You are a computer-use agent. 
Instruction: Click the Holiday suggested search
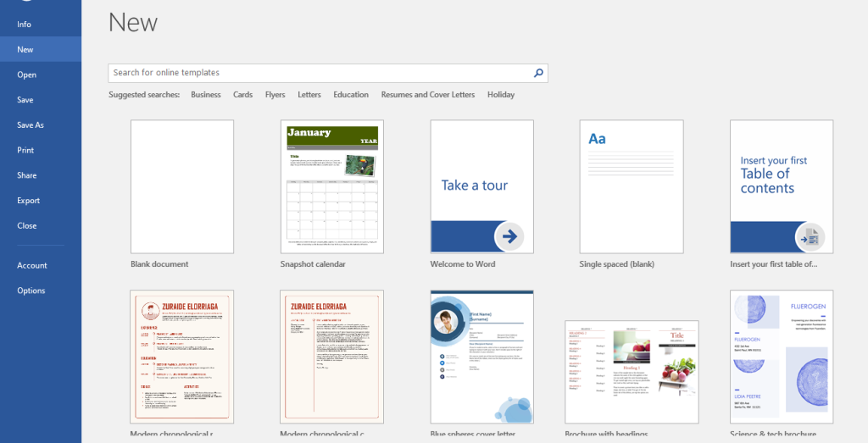[x=501, y=95]
